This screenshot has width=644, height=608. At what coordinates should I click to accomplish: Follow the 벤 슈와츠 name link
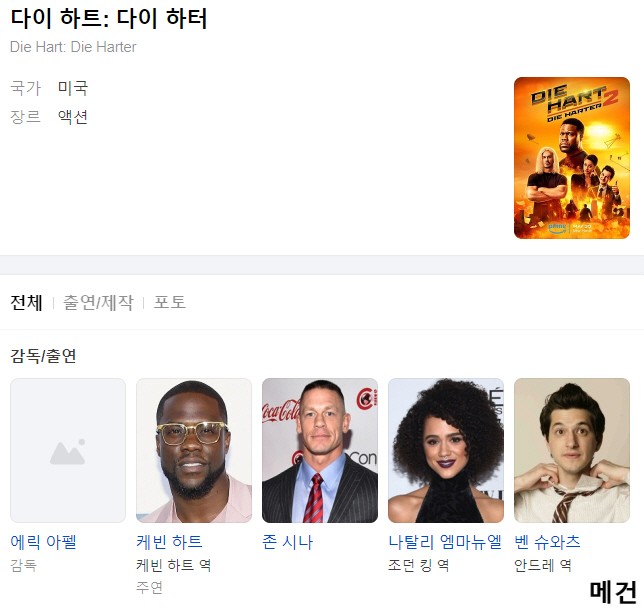tap(547, 542)
